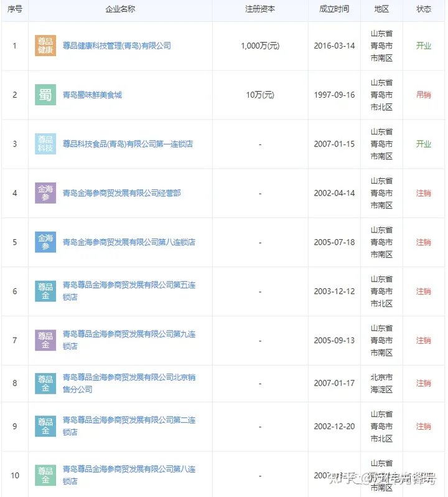Click the purple 金海参 logo icon in row 4
The width and height of the screenshot is (448, 497).
(x=45, y=193)
